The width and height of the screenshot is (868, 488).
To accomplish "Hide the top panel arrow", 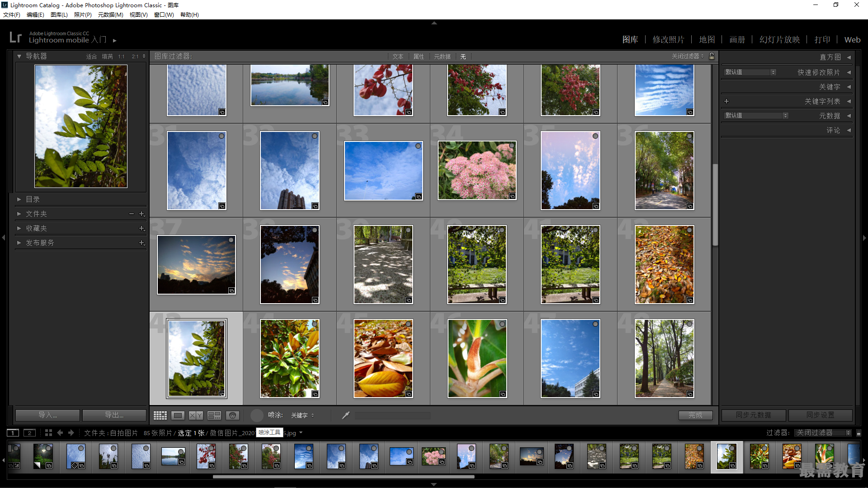I will coord(434,23).
